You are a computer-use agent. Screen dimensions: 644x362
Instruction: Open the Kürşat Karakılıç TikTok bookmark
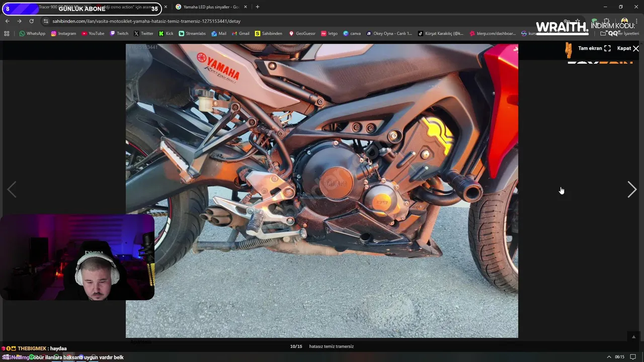[x=441, y=33]
